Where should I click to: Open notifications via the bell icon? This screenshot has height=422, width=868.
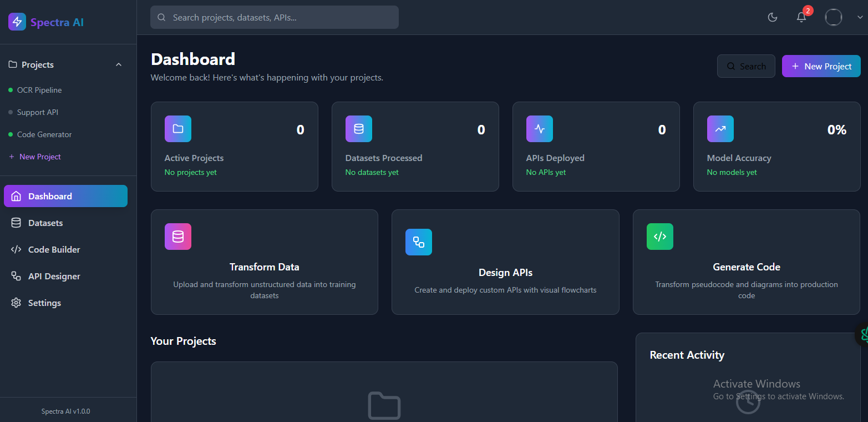[x=801, y=17]
